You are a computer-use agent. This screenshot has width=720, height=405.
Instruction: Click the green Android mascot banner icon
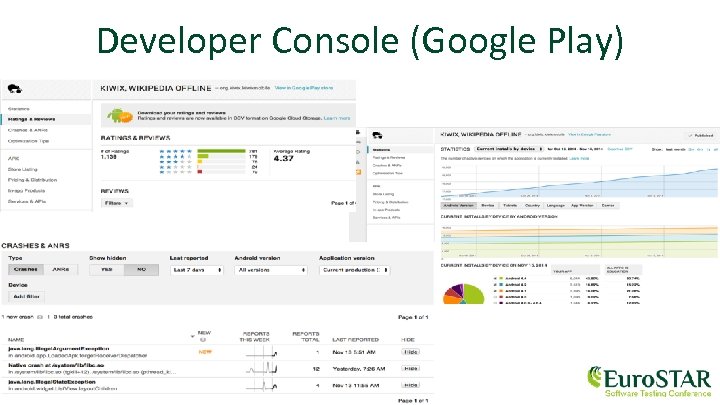120,116
